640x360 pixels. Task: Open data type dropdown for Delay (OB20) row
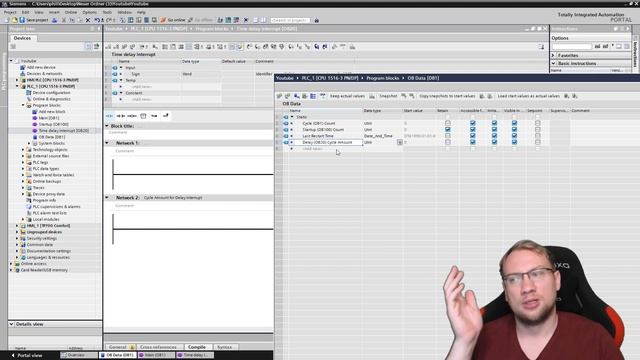click(x=400, y=142)
